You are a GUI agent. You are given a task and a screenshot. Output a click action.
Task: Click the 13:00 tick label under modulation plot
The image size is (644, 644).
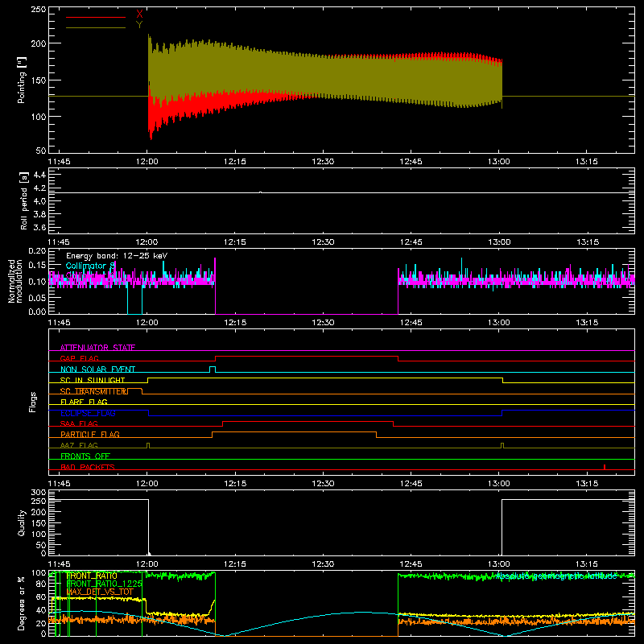pos(498,323)
